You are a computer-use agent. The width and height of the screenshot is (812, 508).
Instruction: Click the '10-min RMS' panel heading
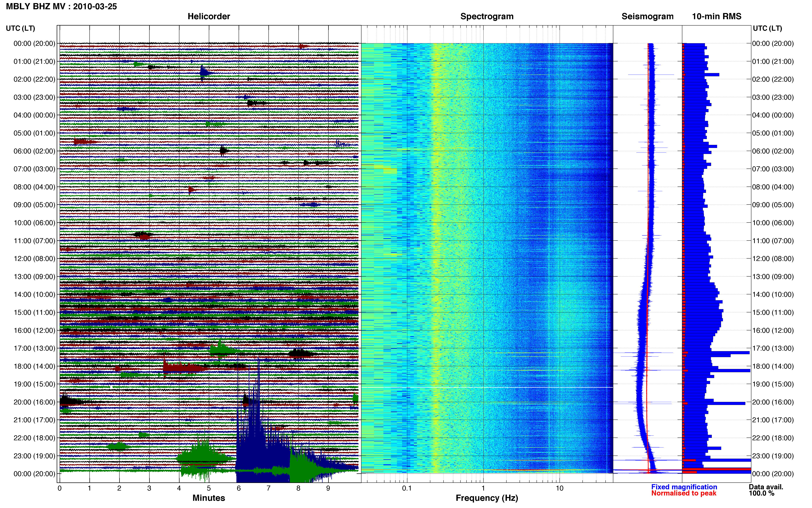(x=717, y=16)
